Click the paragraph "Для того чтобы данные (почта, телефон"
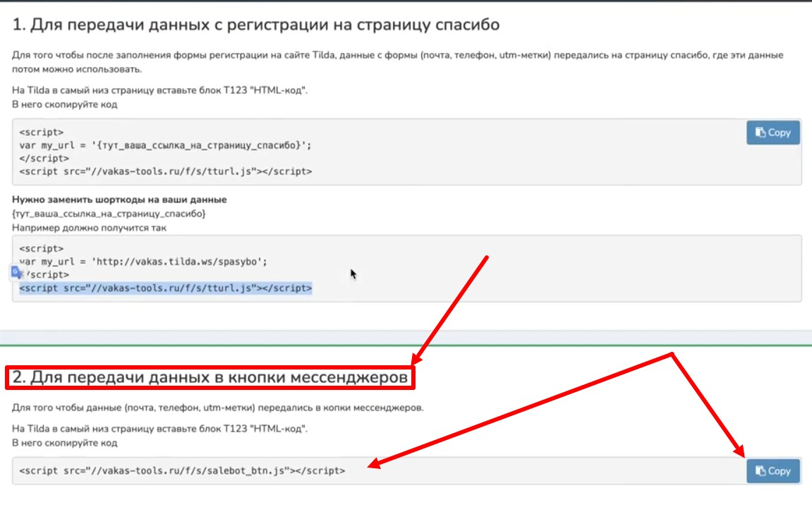This screenshot has width=812, height=507. tap(217, 408)
